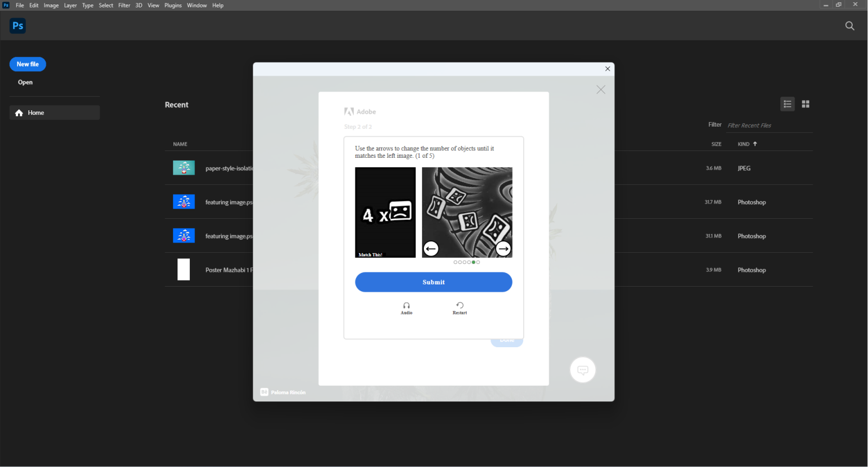Click the Audio headphones icon

(x=406, y=305)
